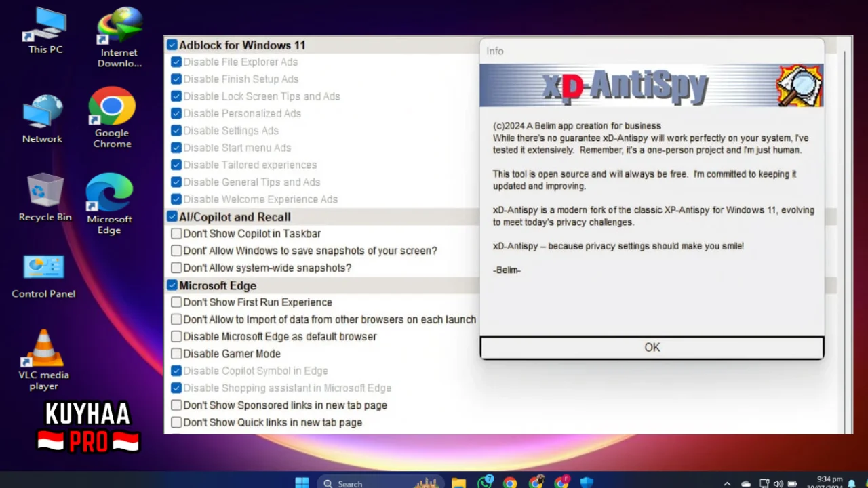Uncheck Disable Start menu Ads

coord(176,148)
